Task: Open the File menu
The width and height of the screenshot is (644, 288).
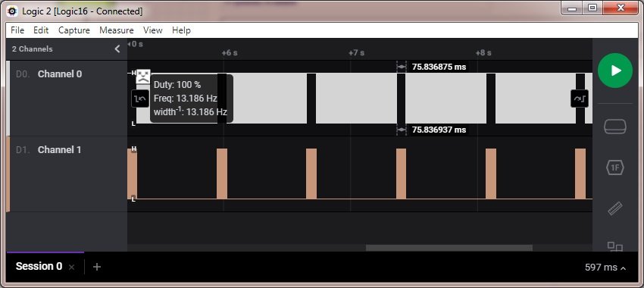Action: 17,30
